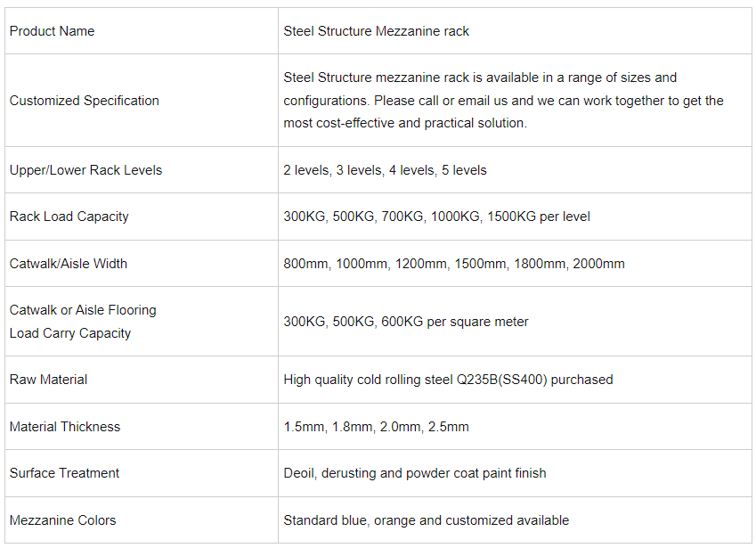The height and width of the screenshot is (548, 756).
Task: Click the "Customized Specification" label
Action: point(85,101)
